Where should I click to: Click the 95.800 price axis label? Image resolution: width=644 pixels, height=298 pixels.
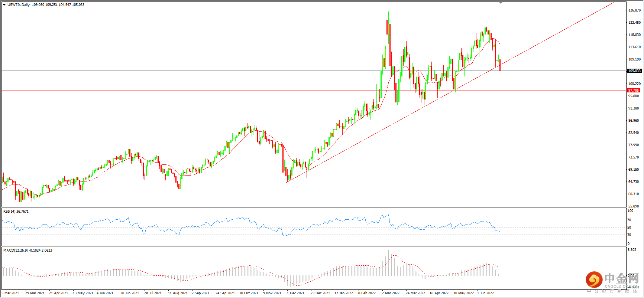634,96
